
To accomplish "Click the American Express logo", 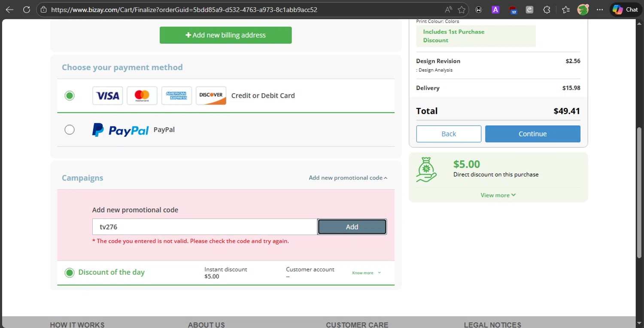I will pos(176,95).
